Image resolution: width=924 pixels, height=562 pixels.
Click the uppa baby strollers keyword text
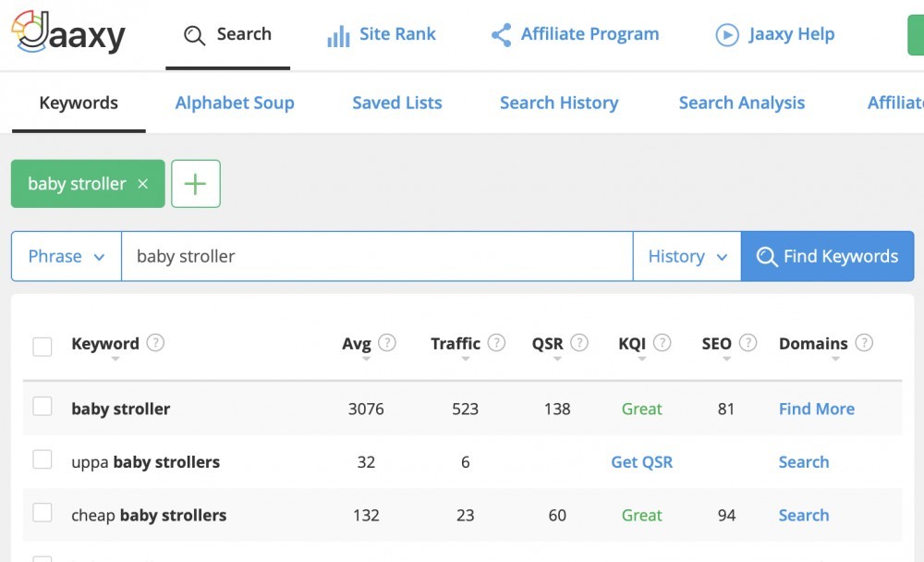click(146, 462)
